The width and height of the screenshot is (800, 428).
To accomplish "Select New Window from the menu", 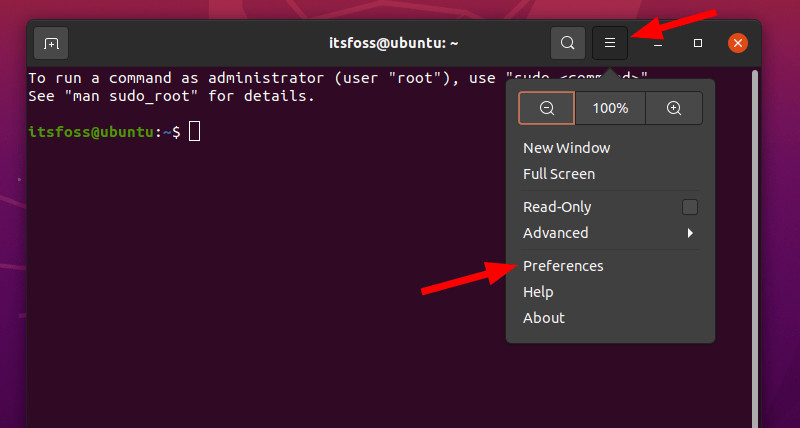I will (x=566, y=148).
